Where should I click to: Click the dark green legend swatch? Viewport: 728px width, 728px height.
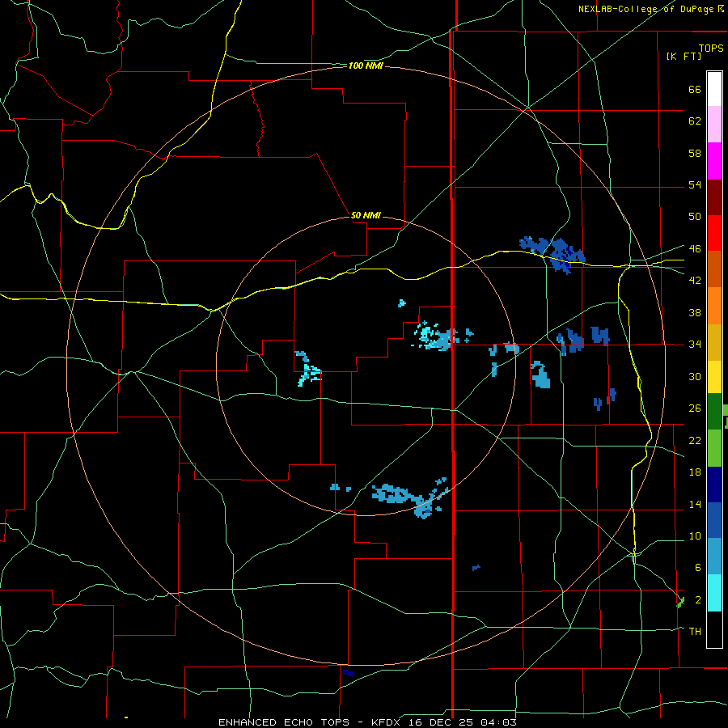pyautogui.click(x=714, y=412)
